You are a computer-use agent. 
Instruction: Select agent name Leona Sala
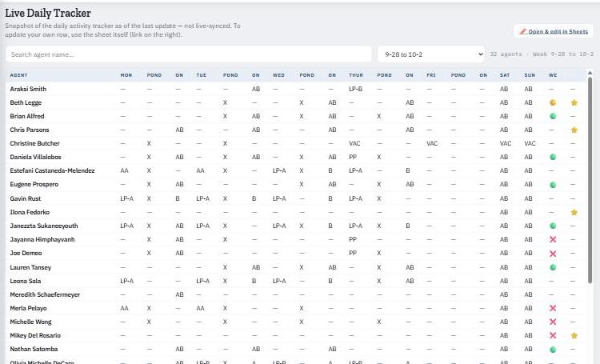click(26, 281)
